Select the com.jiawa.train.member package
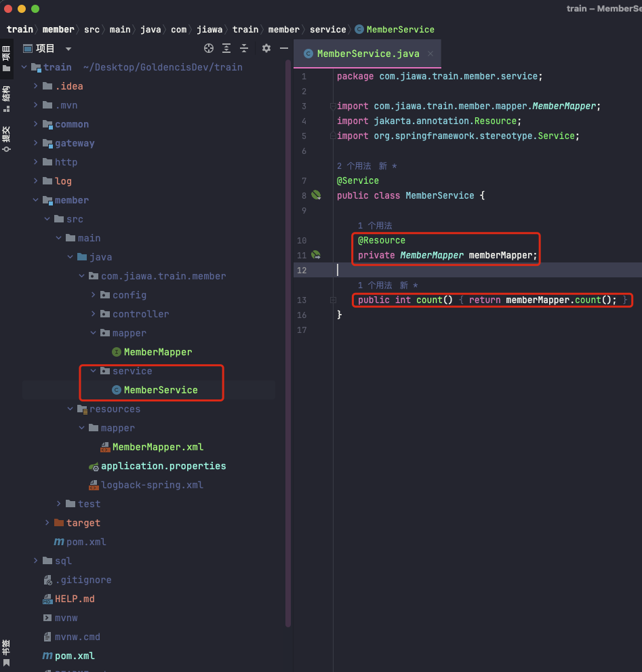This screenshot has width=642, height=672. (163, 276)
